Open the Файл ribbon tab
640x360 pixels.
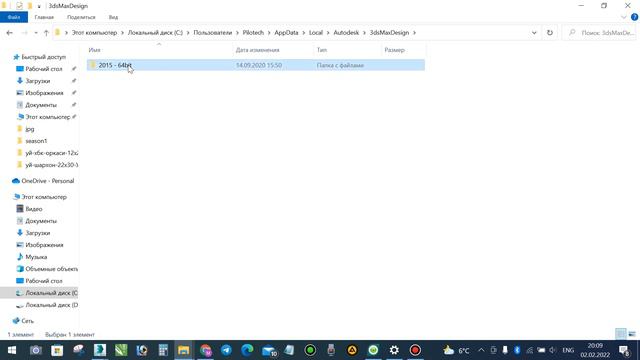pos(14,17)
